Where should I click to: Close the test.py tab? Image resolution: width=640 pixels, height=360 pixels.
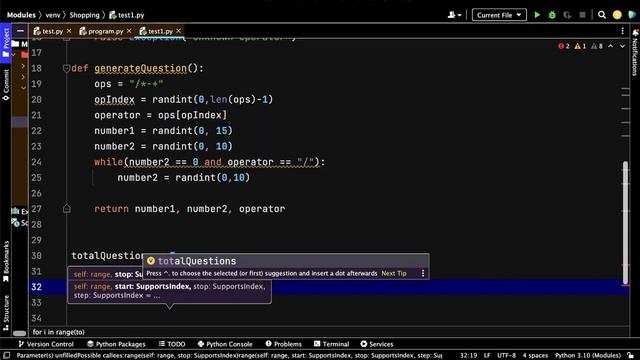click(69, 31)
